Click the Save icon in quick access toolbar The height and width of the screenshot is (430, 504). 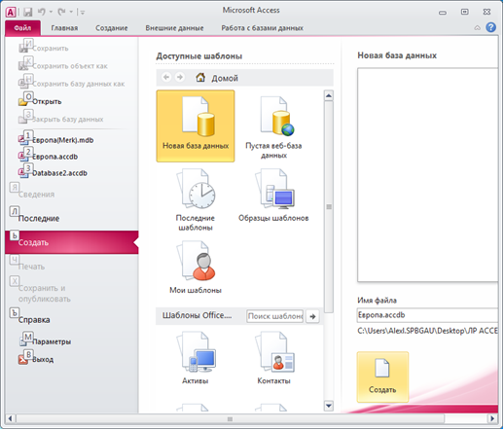[x=28, y=13]
